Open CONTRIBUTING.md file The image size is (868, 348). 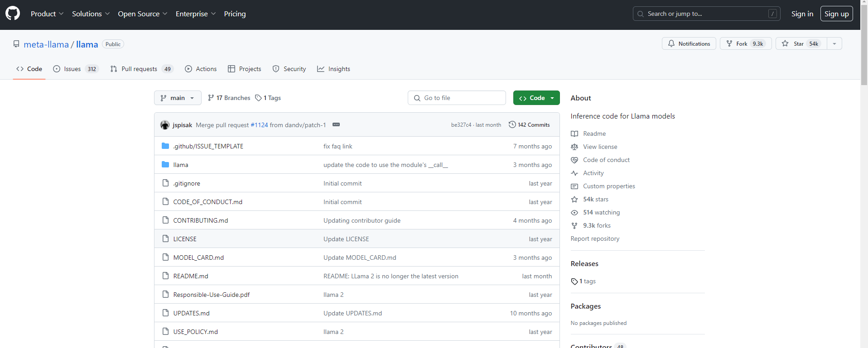(201, 220)
